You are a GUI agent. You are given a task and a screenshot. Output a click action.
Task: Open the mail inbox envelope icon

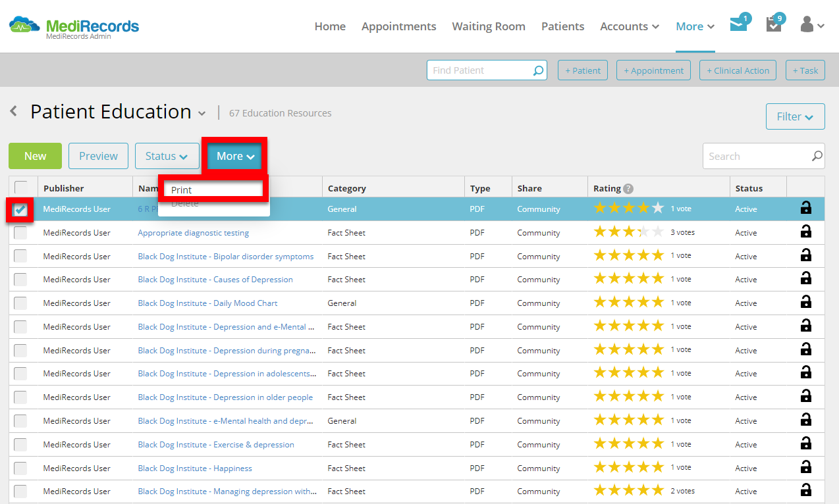pos(739,25)
